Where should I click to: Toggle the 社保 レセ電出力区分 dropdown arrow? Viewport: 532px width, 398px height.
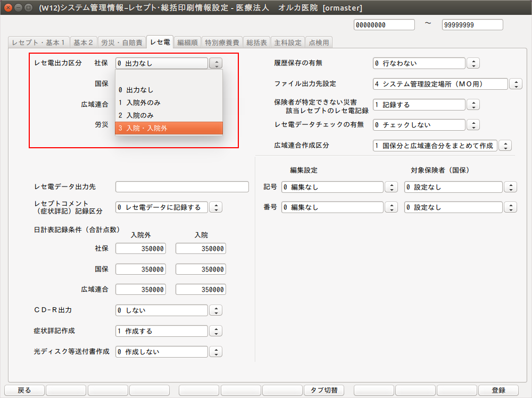216,63
